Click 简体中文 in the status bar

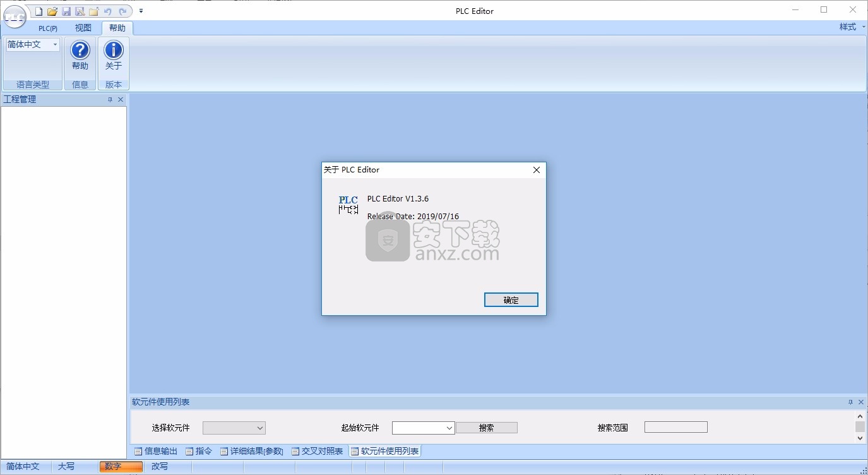point(23,467)
